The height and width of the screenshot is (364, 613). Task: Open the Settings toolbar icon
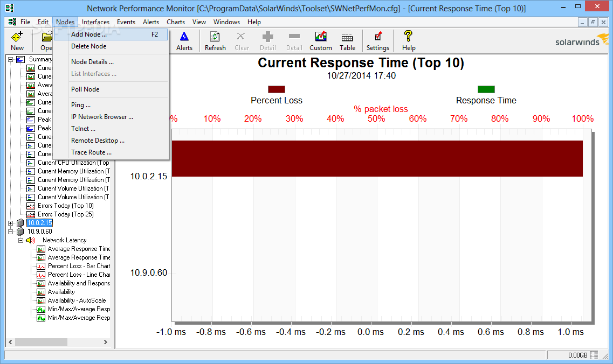tap(377, 36)
